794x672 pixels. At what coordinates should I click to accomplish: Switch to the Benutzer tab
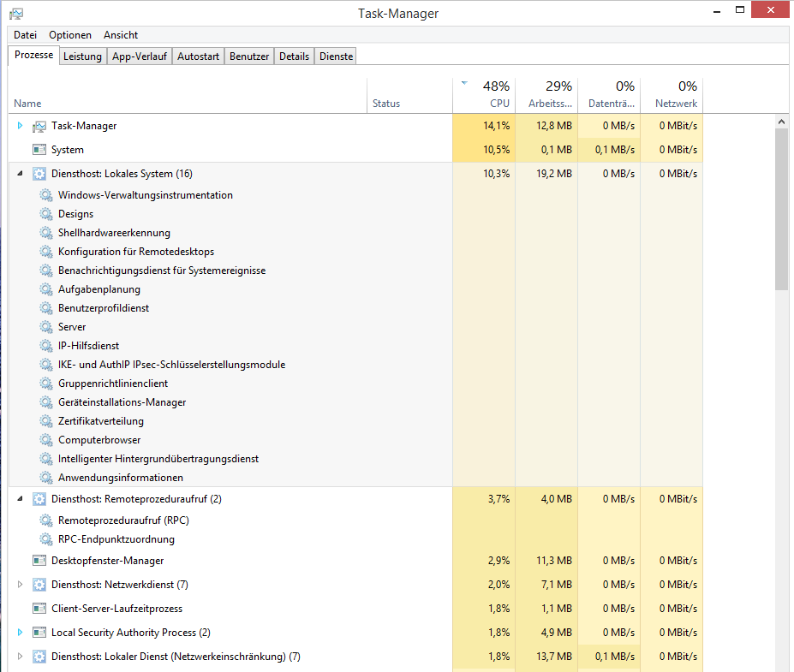coord(249,56)
